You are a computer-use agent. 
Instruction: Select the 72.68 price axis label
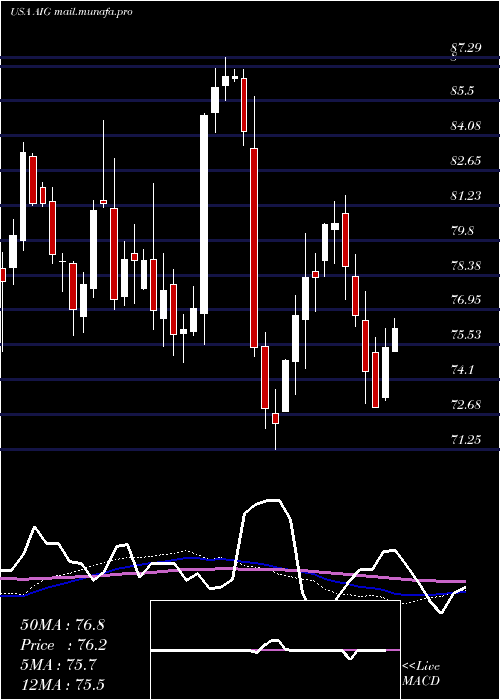pyautogui.click(x=467, y=405)
